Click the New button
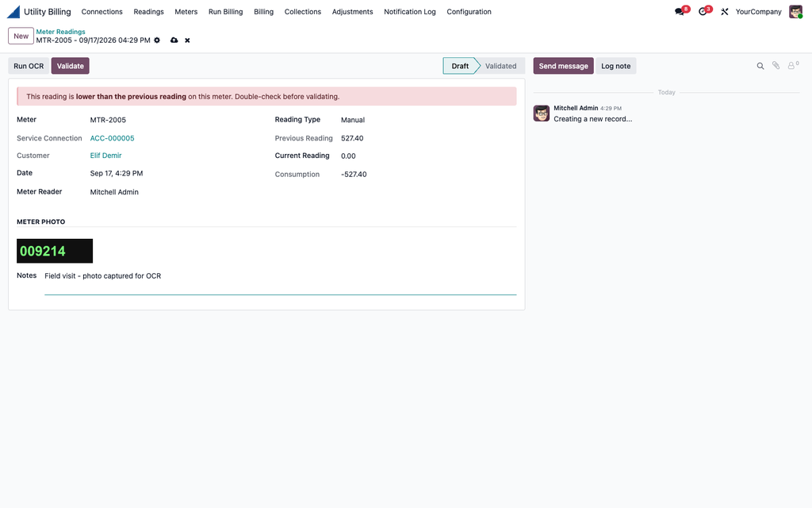The width and height of the screenshot is (812, 508). pos(21,36)
